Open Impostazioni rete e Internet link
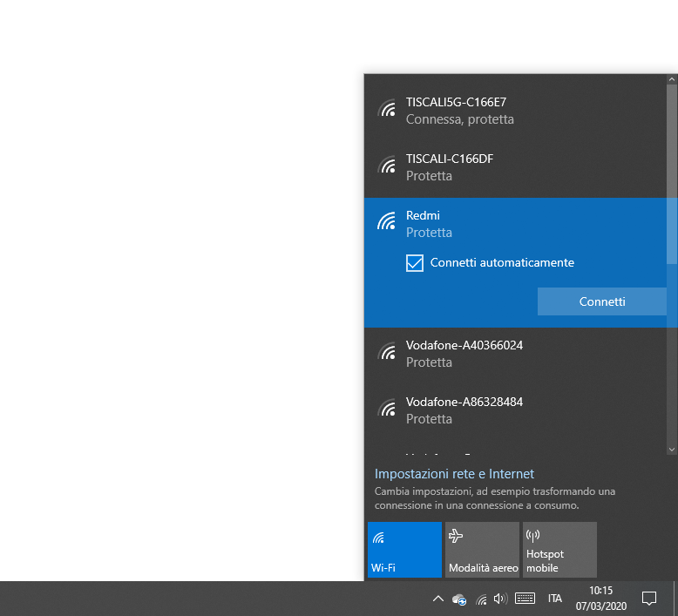 coord(454,474)
